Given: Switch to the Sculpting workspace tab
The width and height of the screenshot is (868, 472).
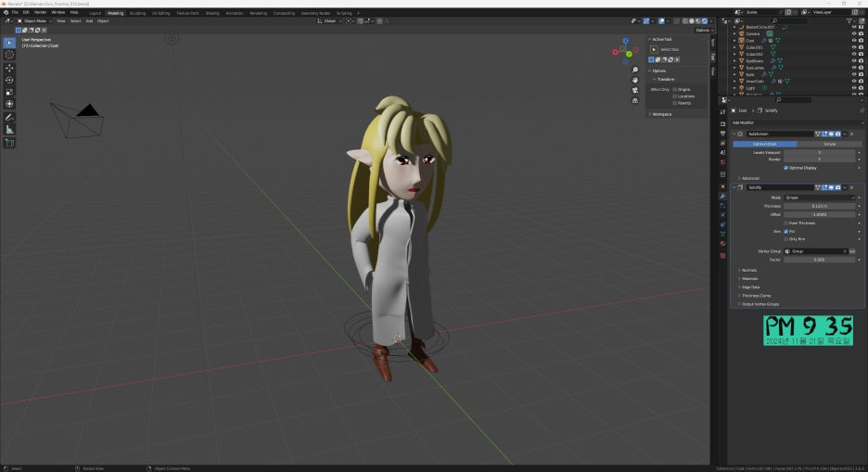Looking at the screenshot, I should (137, 13).
